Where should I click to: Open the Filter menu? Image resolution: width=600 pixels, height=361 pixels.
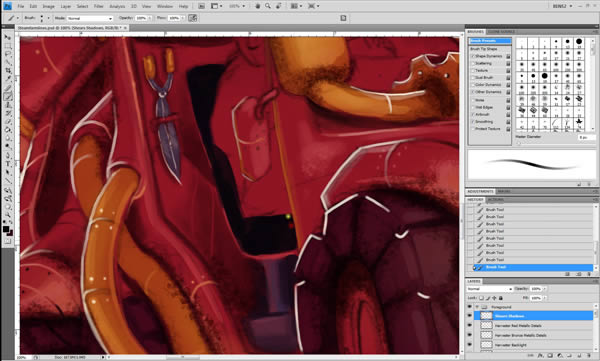[x=99, y=7]
